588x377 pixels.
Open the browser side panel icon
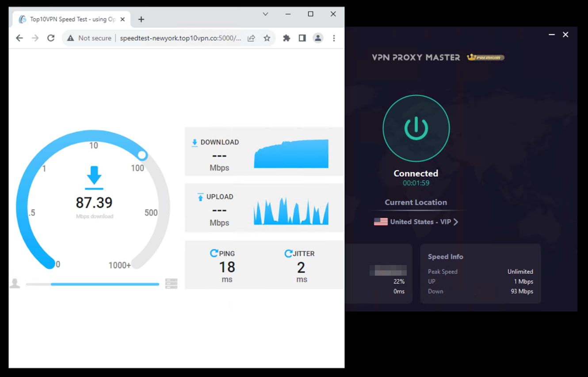point(302,38)
